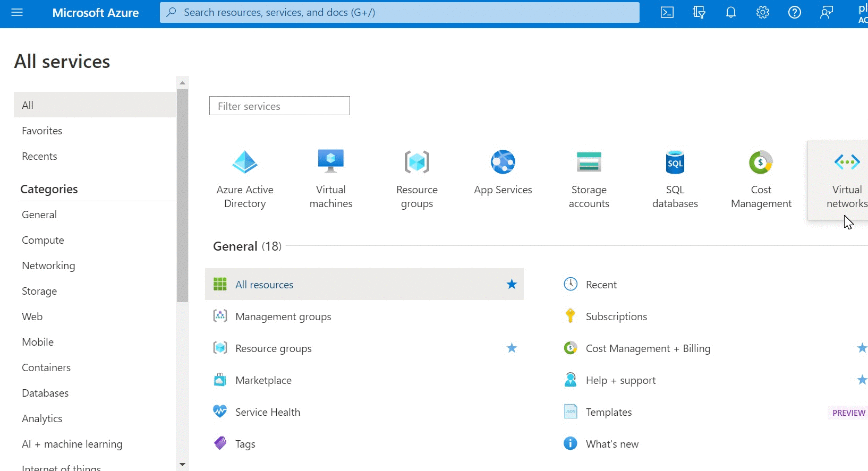The width and height of the screenshot is (868, 471).
Task: Open portal settings gear
Action: pos(763,12)
